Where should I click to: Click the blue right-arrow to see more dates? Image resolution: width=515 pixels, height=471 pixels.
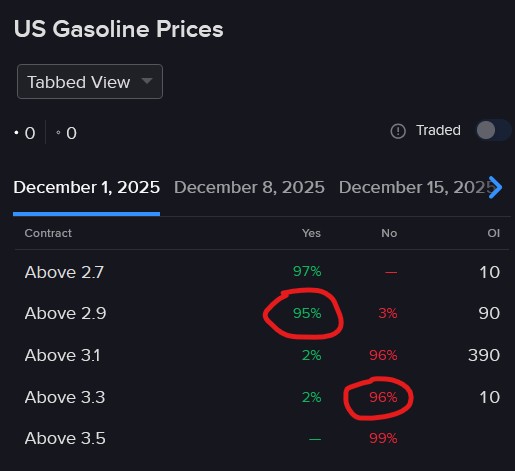(x=495, y=187)
